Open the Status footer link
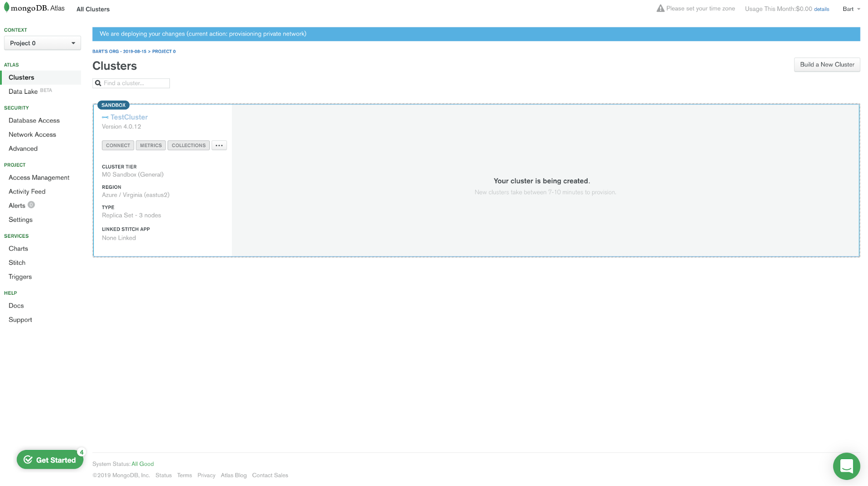 164,476
